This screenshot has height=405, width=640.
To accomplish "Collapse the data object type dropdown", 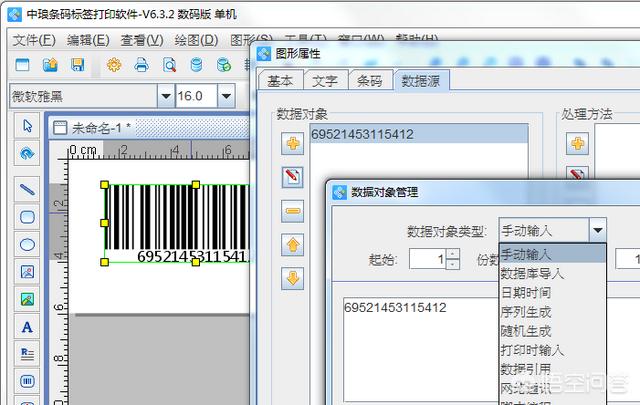I will [x=598, y=230].
